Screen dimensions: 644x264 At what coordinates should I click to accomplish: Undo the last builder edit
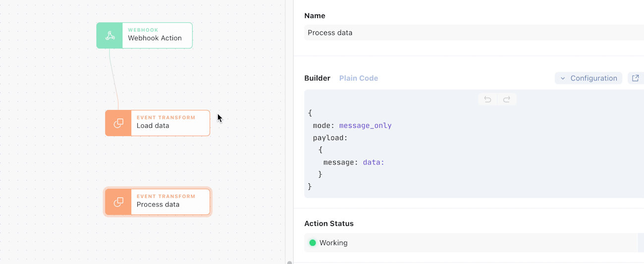pyautogui.click(x=487, y=100)
